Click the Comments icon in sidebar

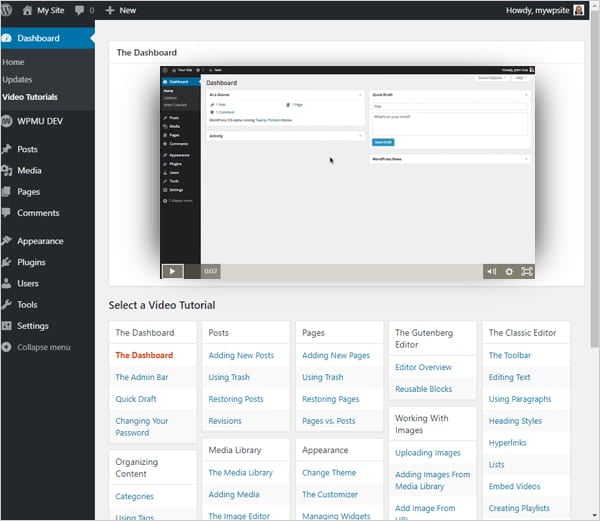(x=7, y=213)
